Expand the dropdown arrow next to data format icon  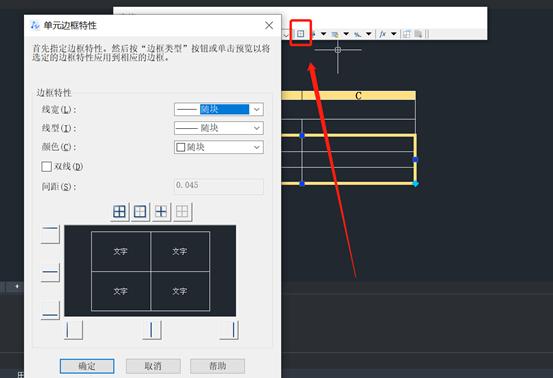(346, 34)
